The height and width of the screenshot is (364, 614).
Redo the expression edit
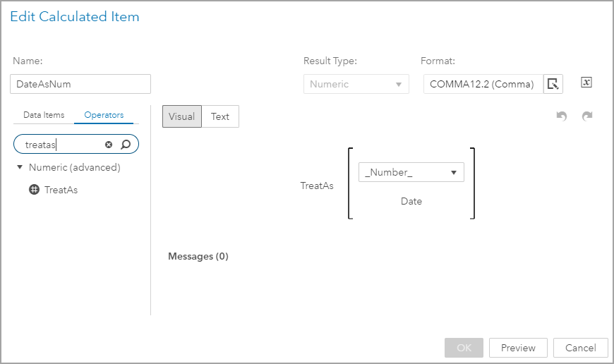click(586, 116)
